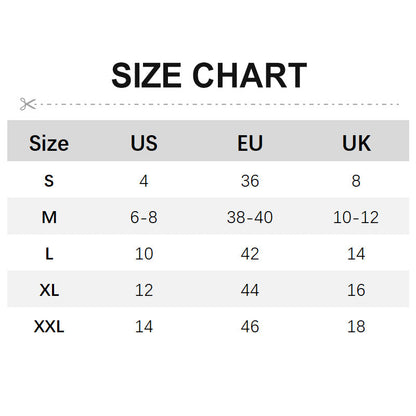This screenshot has width=416, height=416.
Task: Click the dashed cut line
Action: 217,104
